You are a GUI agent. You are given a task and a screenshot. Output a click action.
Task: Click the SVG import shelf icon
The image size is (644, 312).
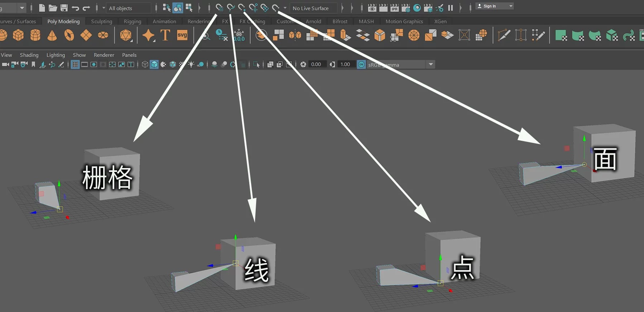point(182,35)
